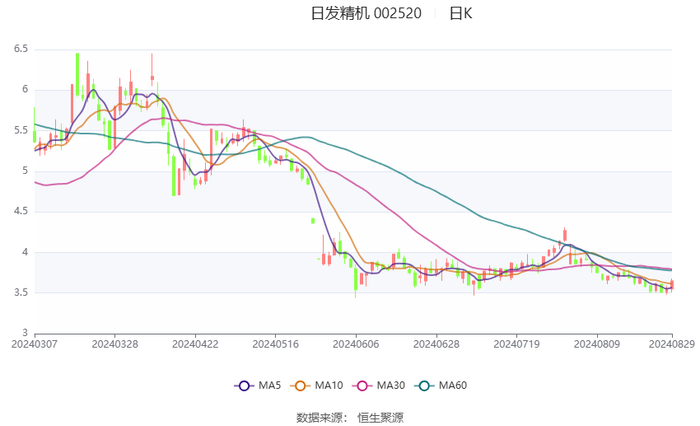The width and height of the screenshot is (700, 426).
Task: Click the 20240606 date axis label
Action: pos(356,344)
